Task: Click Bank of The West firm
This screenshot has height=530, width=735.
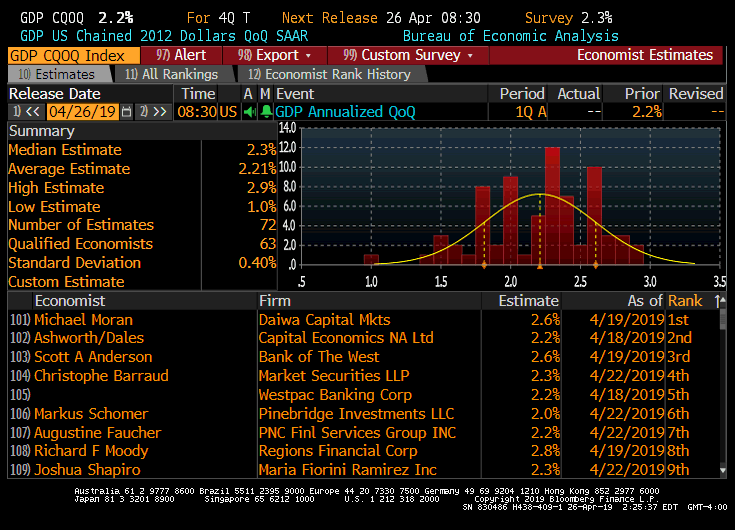Action: coord(319,357)
